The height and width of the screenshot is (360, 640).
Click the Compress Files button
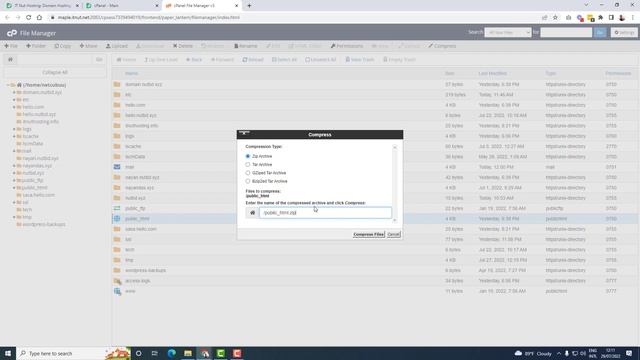(x=369, y=234)
